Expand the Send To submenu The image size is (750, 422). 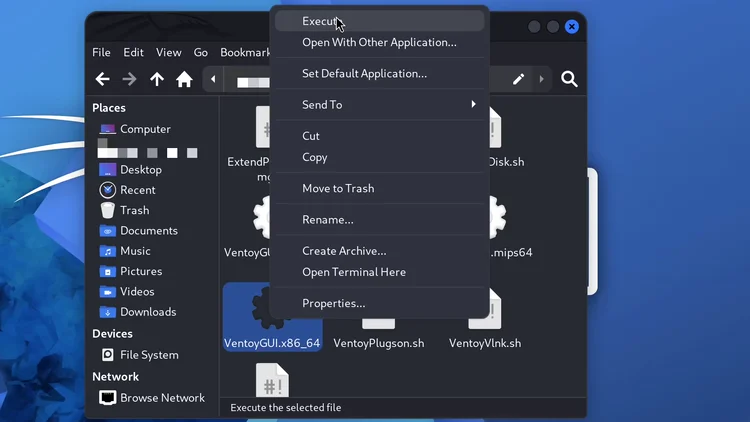pos(380,104)
